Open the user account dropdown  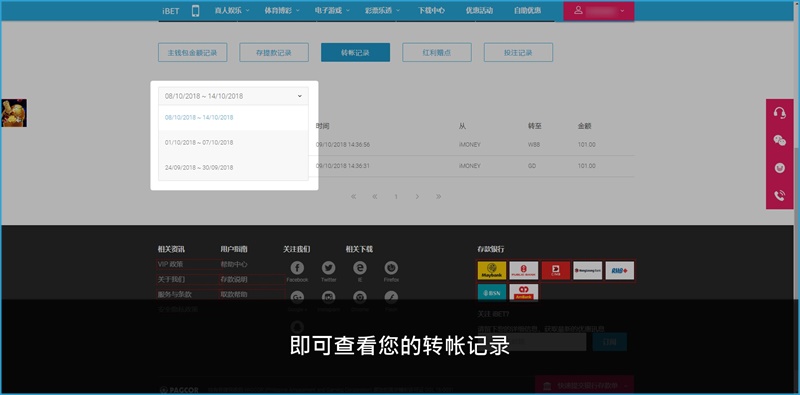[598, 11]
